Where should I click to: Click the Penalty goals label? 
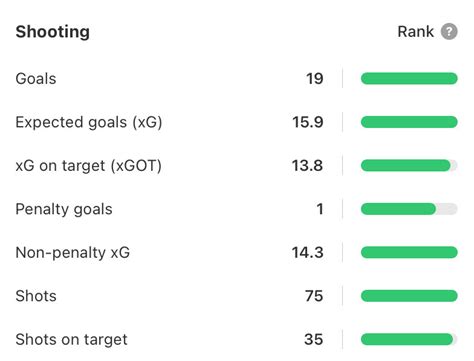coord(64,209)
